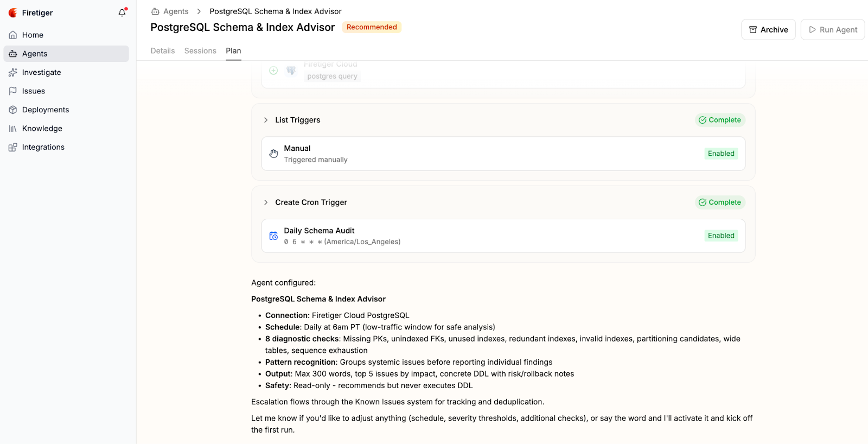Click the Daily Schema Audit calendar icon
This screenshot has width=868, height=444.
click(x=273, y=236)
